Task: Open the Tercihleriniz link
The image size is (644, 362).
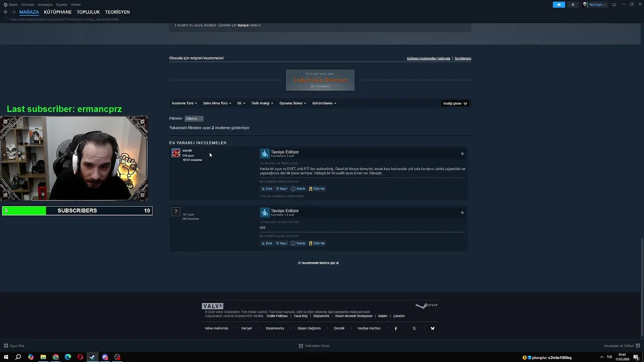Action: click(x=463, y=58)
